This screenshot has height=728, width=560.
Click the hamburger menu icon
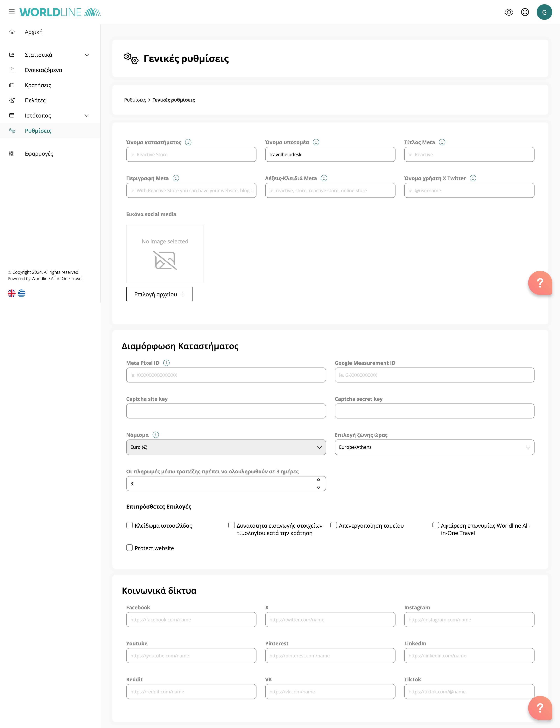12,12
